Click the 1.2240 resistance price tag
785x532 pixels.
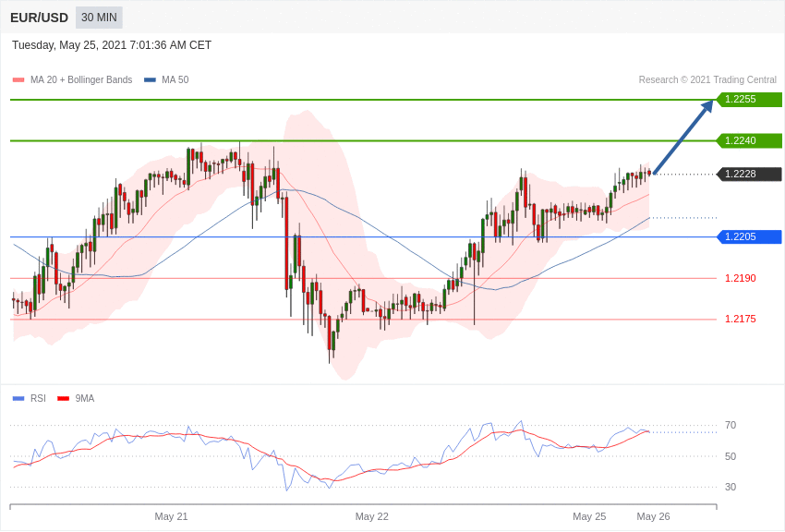pyautogui.click(x=750, y=140)
